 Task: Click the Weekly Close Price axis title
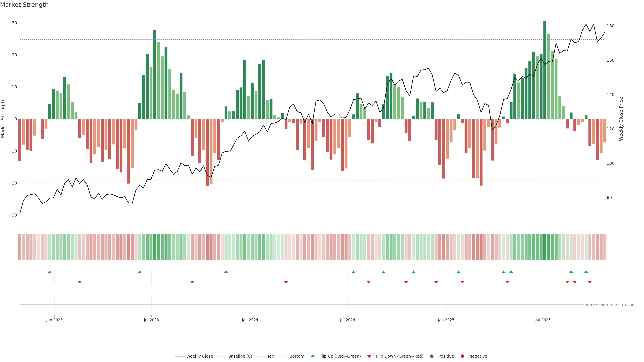coord(621,119)
